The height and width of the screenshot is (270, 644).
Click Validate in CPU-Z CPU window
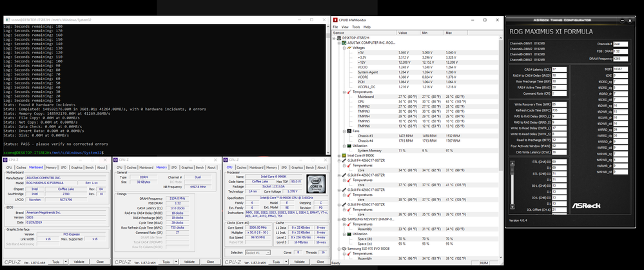point(299,262)
